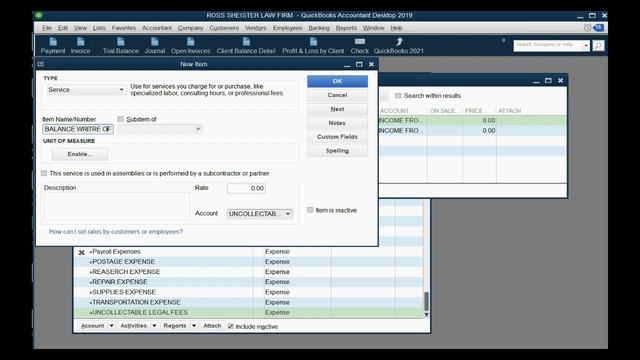Launch the QuickBooks 2021 toolbar shortcut
Image resolution: width=640 pixels, height=360 pixels.
pyautogui.click(x=399, y=46)
